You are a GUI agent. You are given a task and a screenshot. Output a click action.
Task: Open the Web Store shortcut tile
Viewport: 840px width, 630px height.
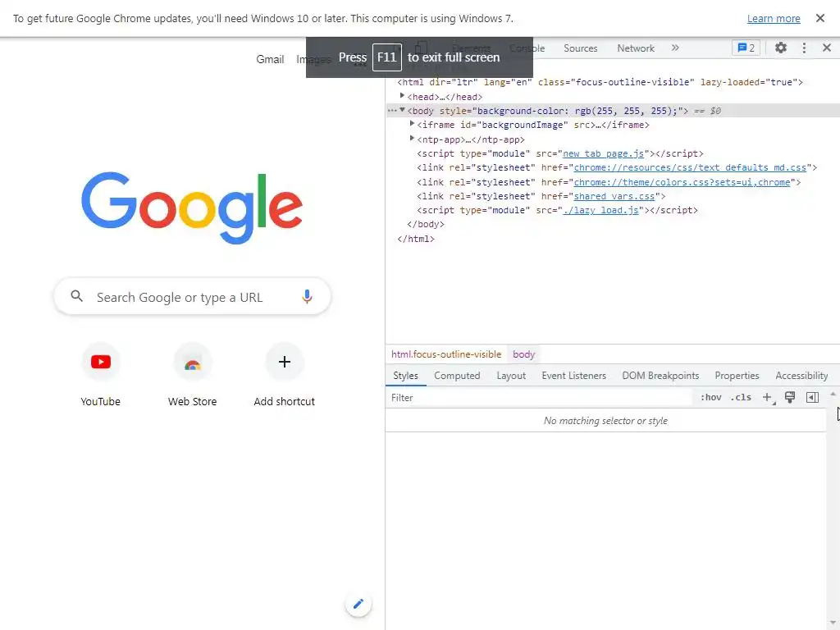(x=192, y=375)
